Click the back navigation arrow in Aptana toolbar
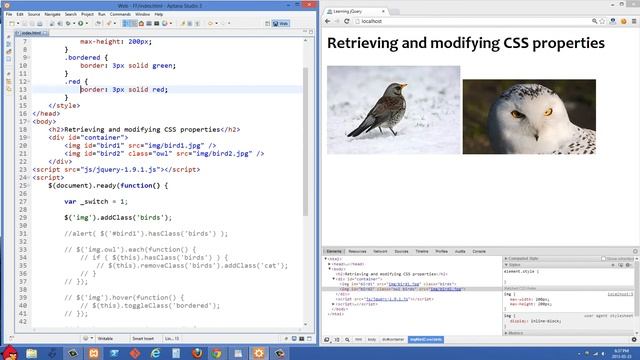The height and width of the screenshot is (360, 640). pos(210,24)
